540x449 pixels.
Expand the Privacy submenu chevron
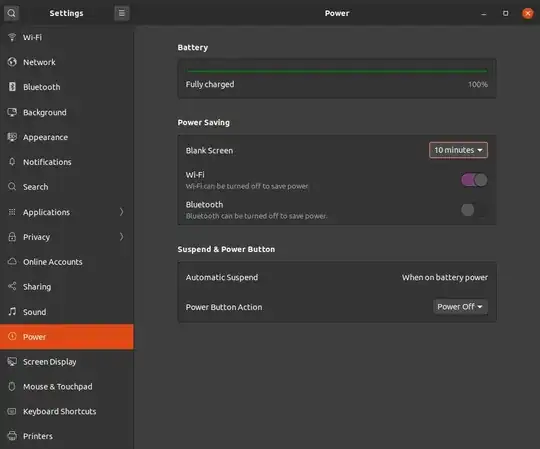tap(121, 237)
